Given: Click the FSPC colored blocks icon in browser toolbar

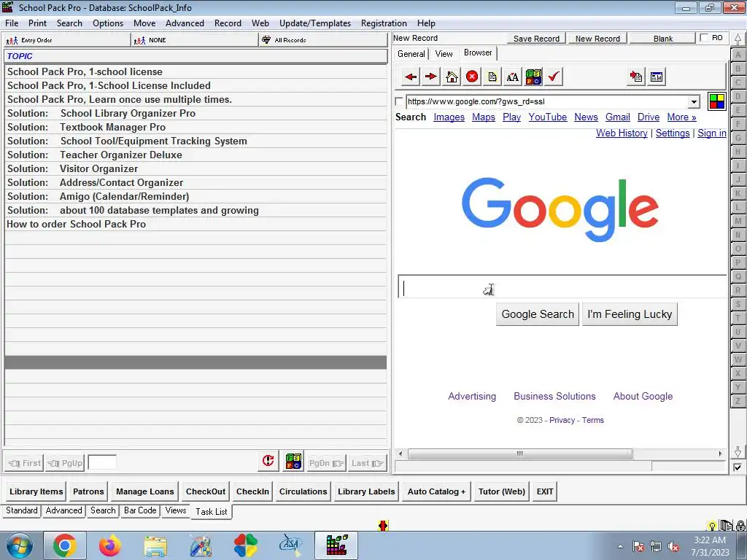Looking at the screenshot, I should point(533,77).
